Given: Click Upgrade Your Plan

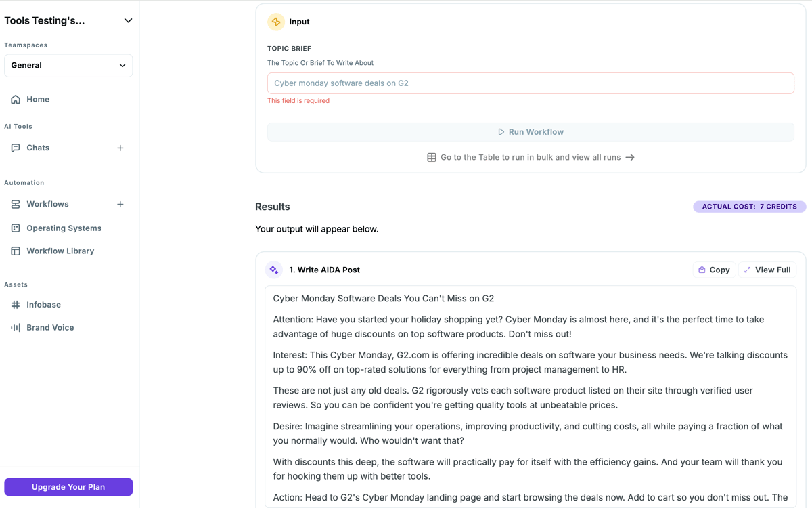Looking at the screenshot, I should (68, 486).
